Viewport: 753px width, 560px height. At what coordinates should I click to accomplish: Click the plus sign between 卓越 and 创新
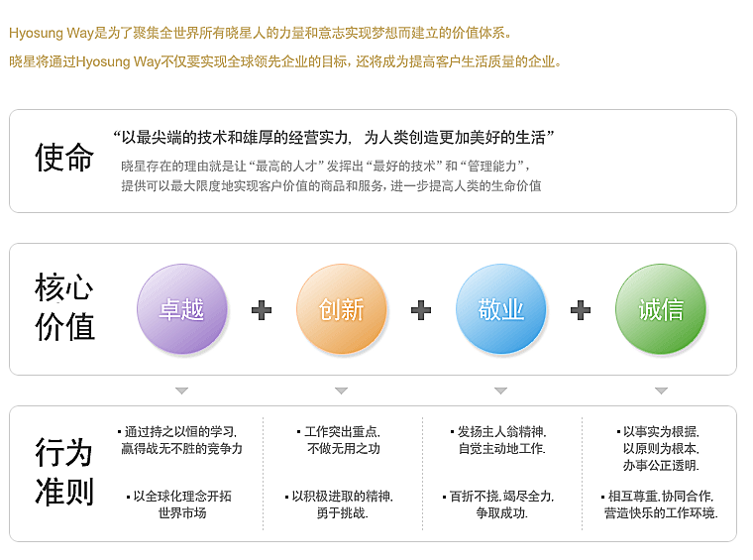coord(262,310)
